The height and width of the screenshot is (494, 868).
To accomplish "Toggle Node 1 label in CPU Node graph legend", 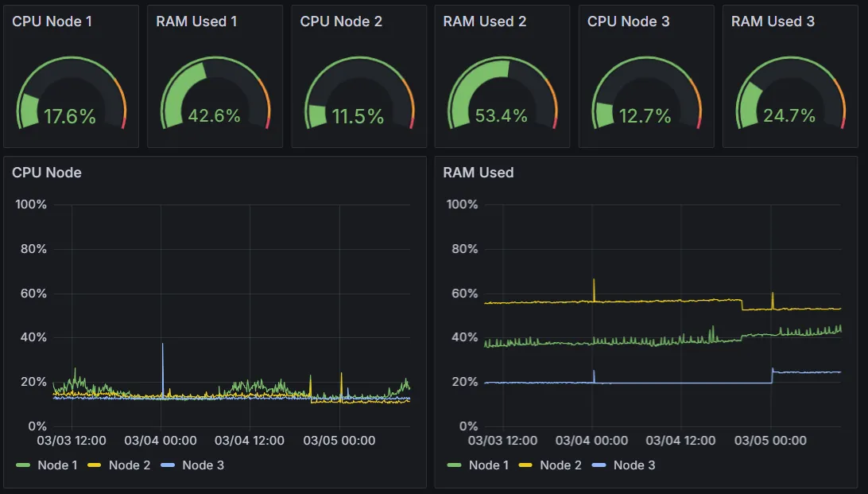I will pyautogui.click(x=57, y=465).
